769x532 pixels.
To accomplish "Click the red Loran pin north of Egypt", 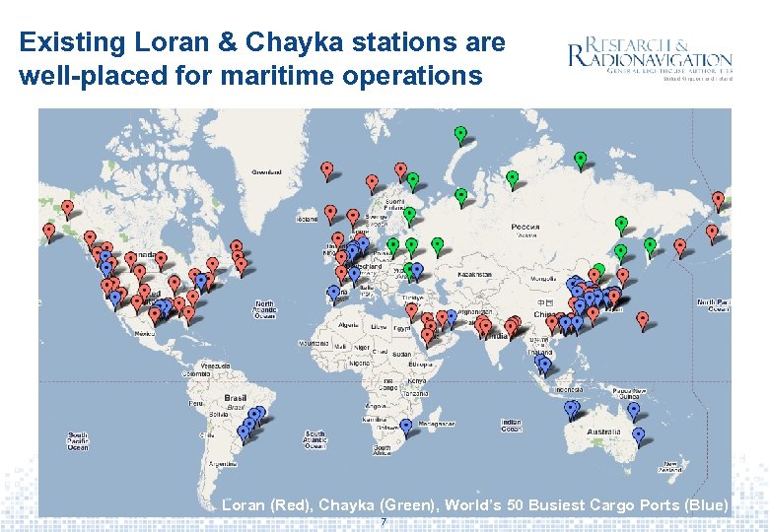I will click(411, 311).
